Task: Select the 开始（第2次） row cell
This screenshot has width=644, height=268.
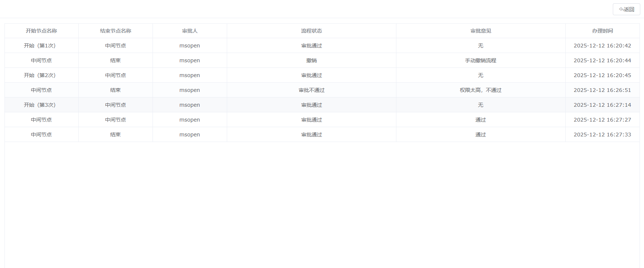Action: pyautogui.click(x=40, y=75)
